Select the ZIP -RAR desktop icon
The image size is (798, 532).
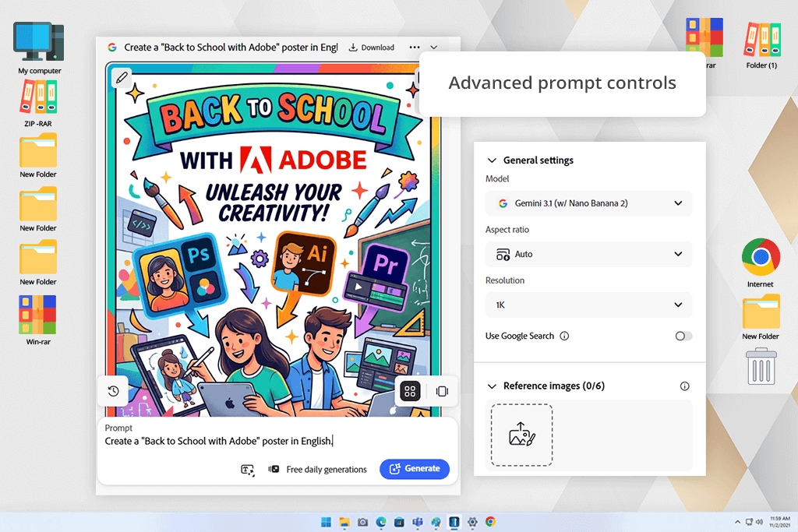[38, 104]
